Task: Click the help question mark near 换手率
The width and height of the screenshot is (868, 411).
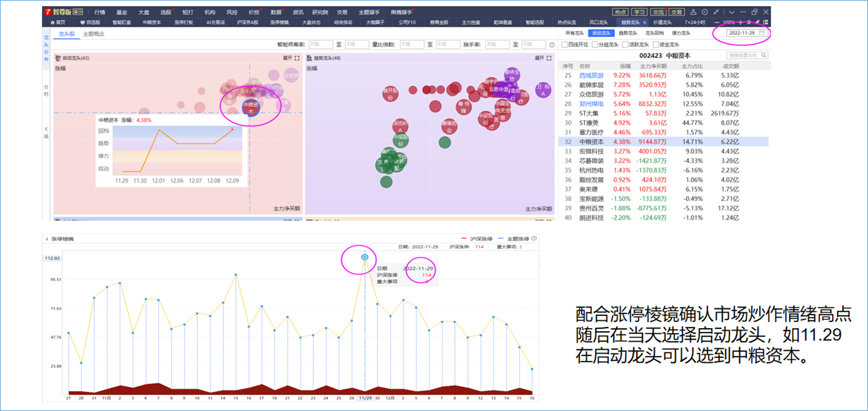Action: tap(552, 44)
